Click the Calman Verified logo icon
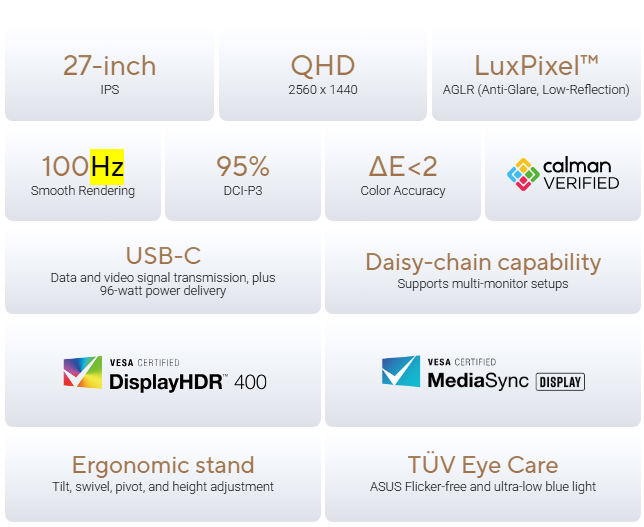The height and width of the screenshot is (527, 644). point(523,175)
